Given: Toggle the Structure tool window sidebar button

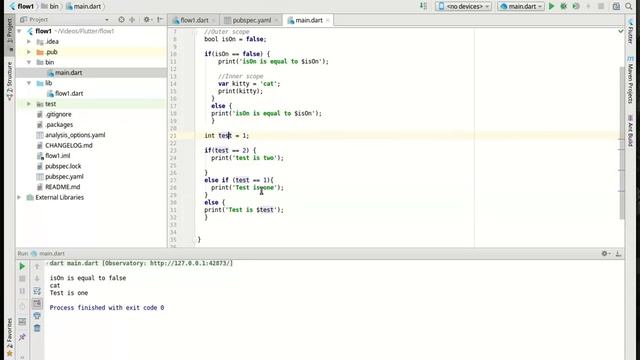Looking at the screenshot, I should (9, 80).
